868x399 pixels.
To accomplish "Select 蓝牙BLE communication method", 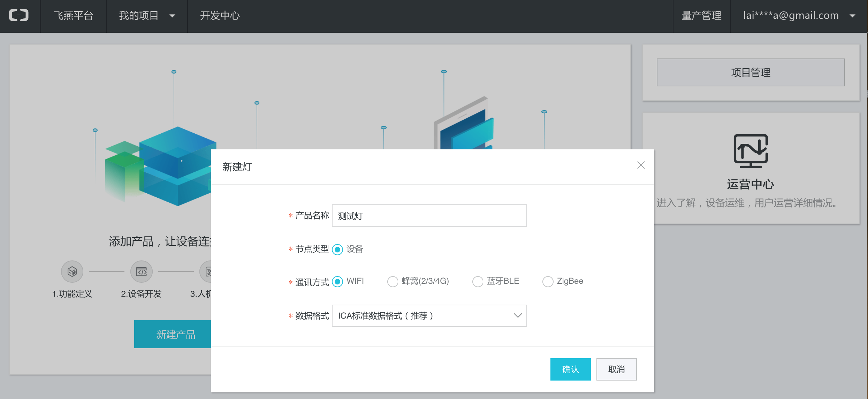I will pyautogui.click(x=478, y=281).
